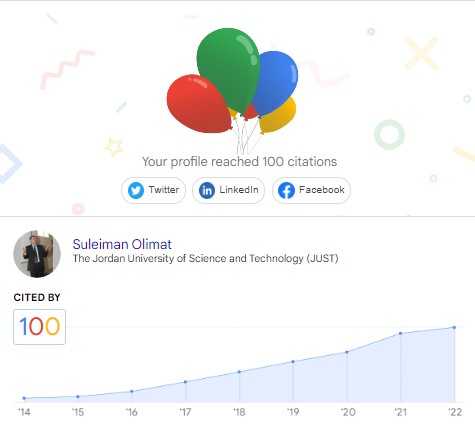The width and height of the screenshot is (475, 428).
Task: Select the '17 data point on chart
Action: 186,382
